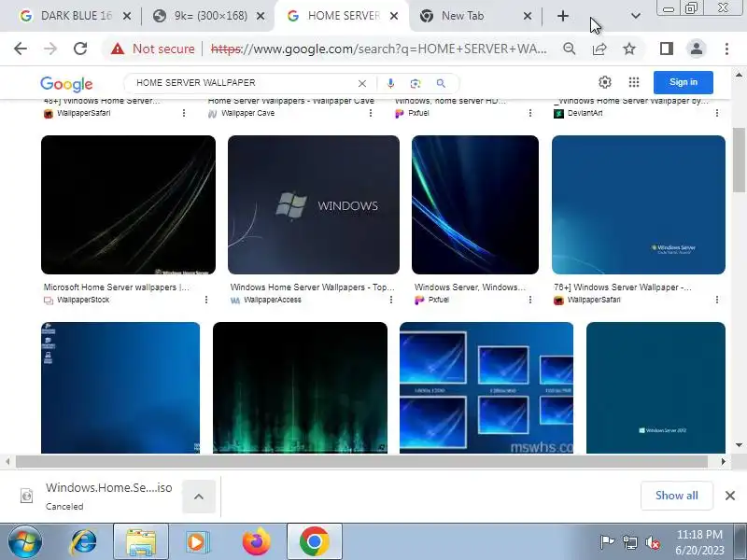Submit search with the magnifier icon
The image size is (747, 560).
click(441, 83)
